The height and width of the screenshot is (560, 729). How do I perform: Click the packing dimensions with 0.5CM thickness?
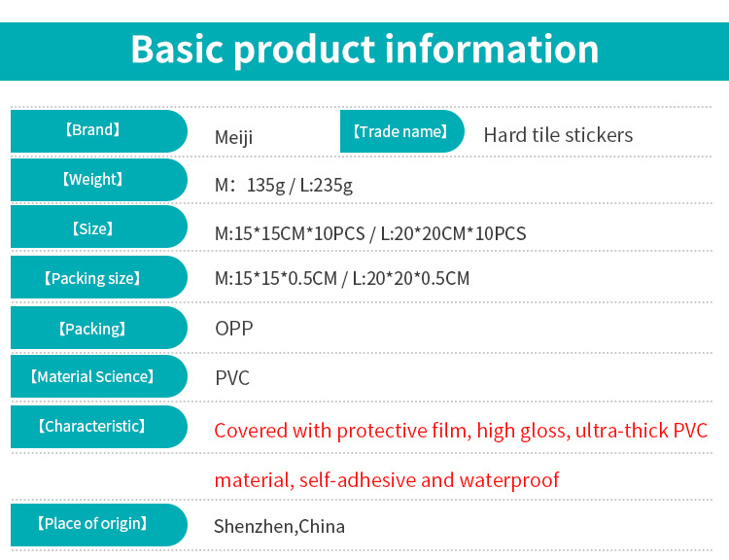[342, 279]
